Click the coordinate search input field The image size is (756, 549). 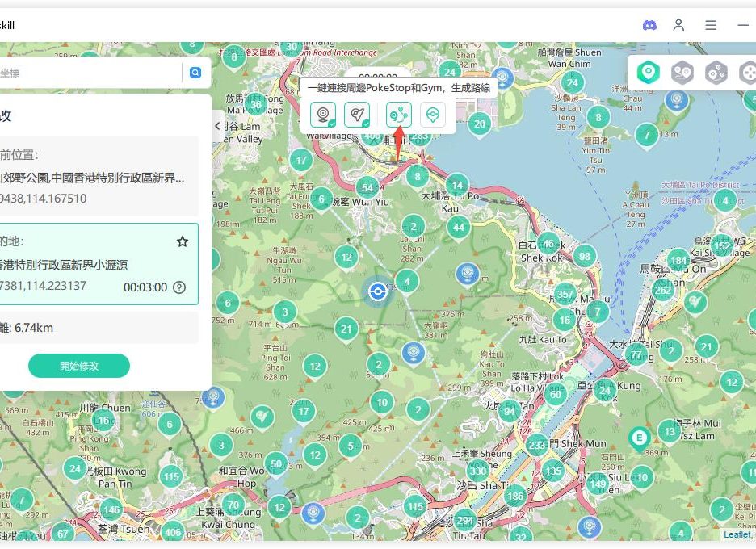coord(89,73)
